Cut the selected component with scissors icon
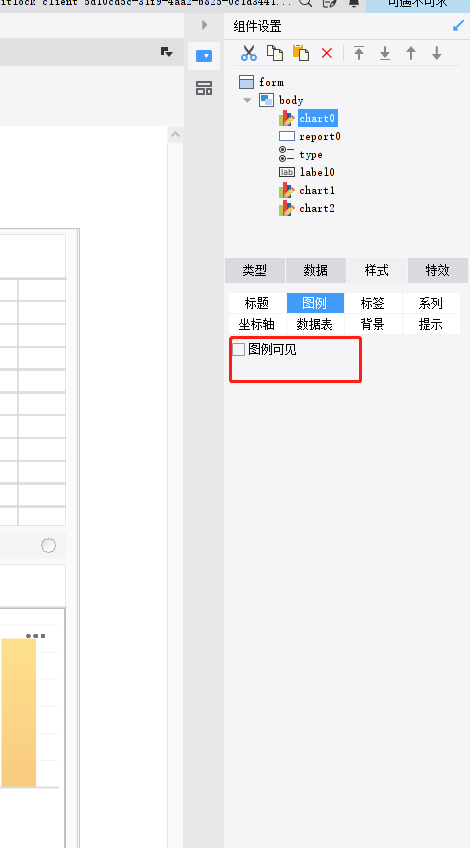 point(248,53)
